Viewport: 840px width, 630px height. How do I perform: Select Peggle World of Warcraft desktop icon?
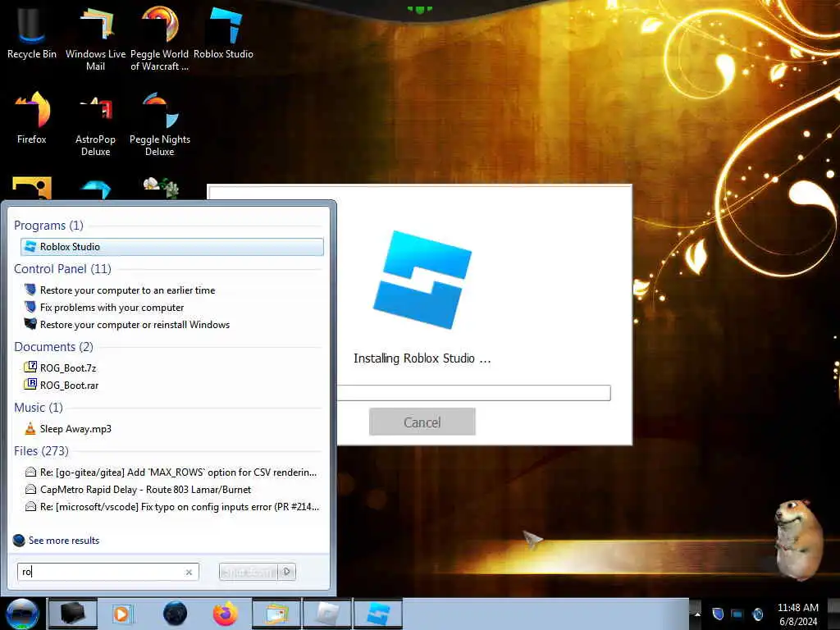click(x=159, y=38)
